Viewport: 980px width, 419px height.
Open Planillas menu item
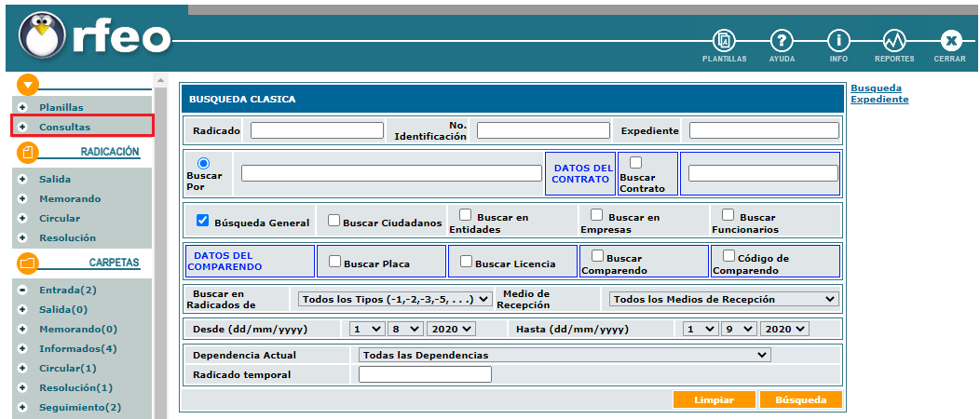[x=61, y=107]
